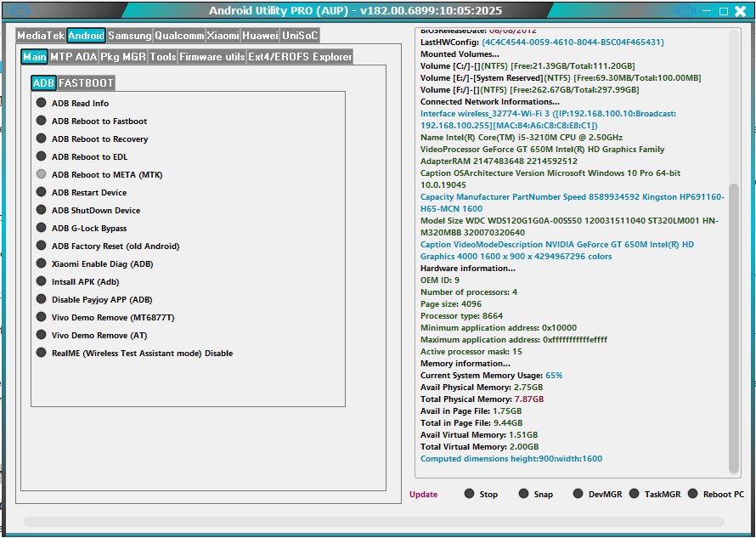Switch to the Xiaomi tab

coord(223,35)
